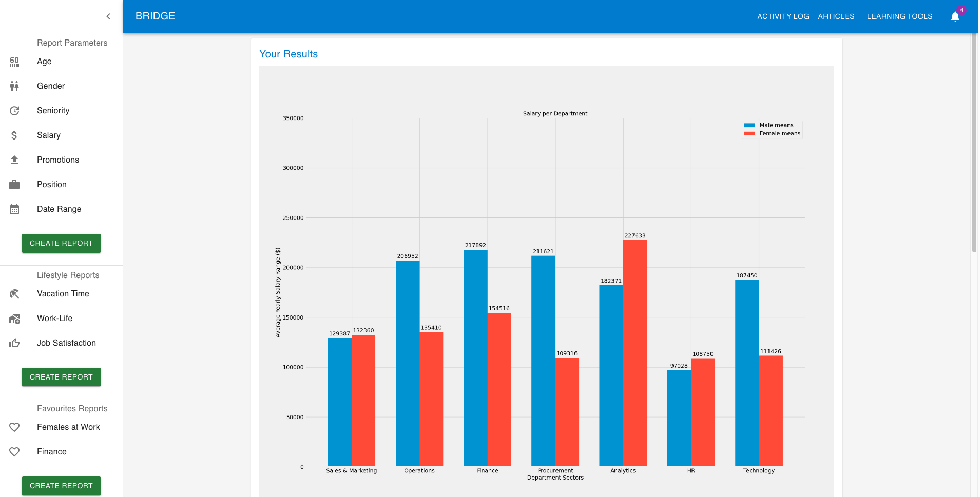Click the HR male bar 97028

679,418
